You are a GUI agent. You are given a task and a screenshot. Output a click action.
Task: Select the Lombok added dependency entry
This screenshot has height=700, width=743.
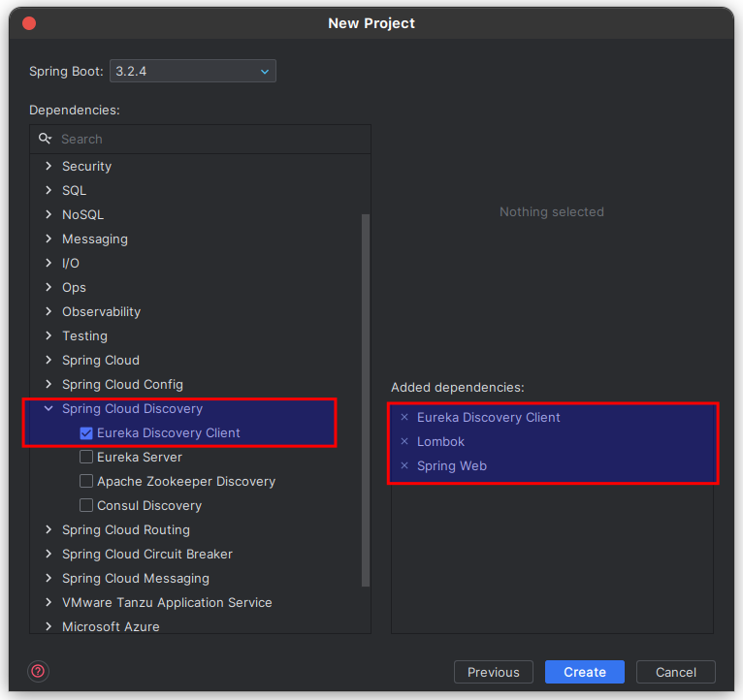[440, 441]
